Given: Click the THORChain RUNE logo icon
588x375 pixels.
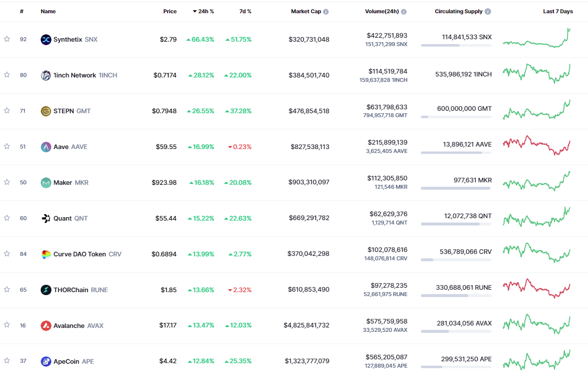Looking at the screenshot, I should click(x=46, y=290).
